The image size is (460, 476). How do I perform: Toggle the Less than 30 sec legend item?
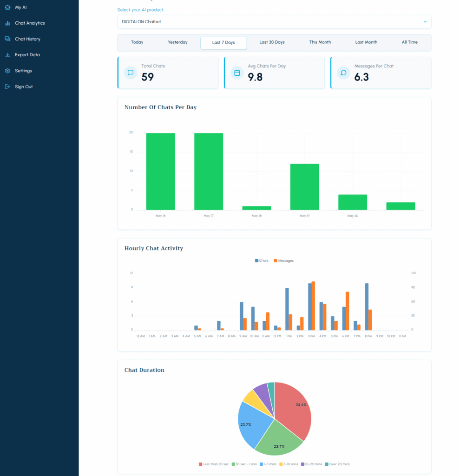[x=214, y=464]
